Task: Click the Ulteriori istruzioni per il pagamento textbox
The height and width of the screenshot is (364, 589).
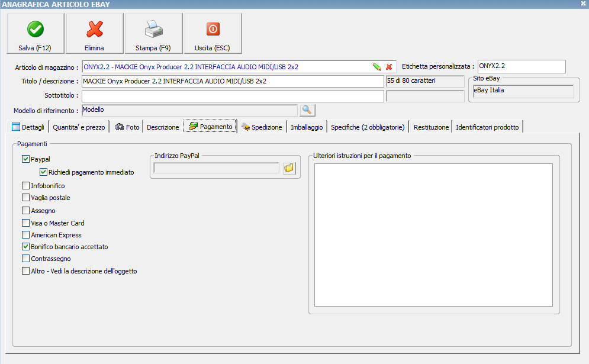Action: (x=433, y=235)
